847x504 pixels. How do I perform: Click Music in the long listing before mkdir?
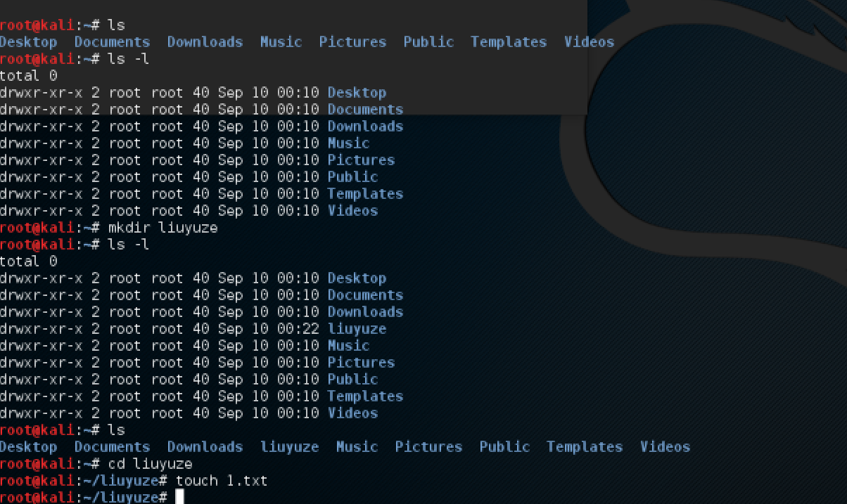pos(348,143)
